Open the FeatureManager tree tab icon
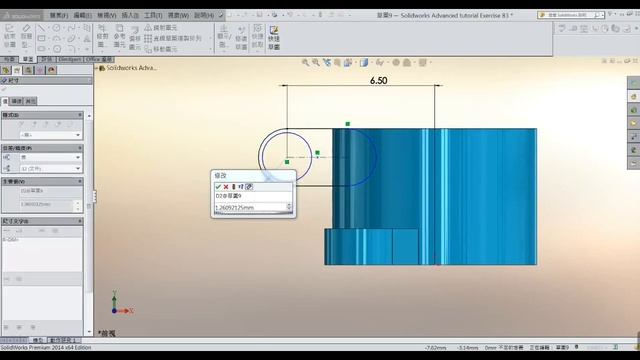 pyautogui.click(x=6, y=70)
